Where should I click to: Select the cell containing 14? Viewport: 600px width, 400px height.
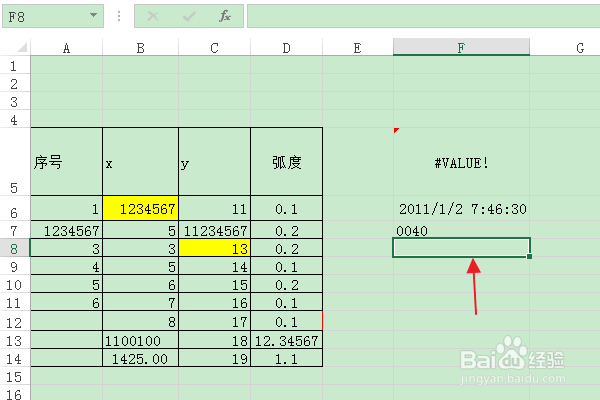[214, 266]
